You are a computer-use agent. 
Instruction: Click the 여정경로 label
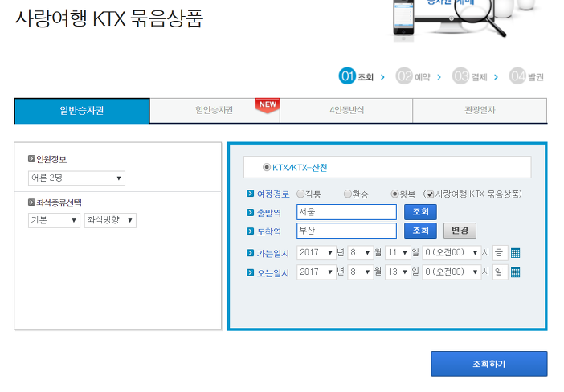[x=273, y=194]
